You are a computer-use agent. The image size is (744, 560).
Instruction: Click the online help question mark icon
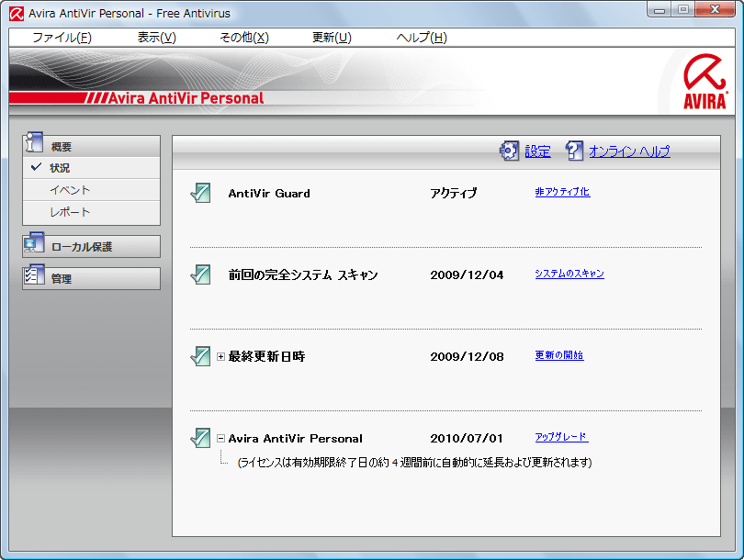[574, 151]
